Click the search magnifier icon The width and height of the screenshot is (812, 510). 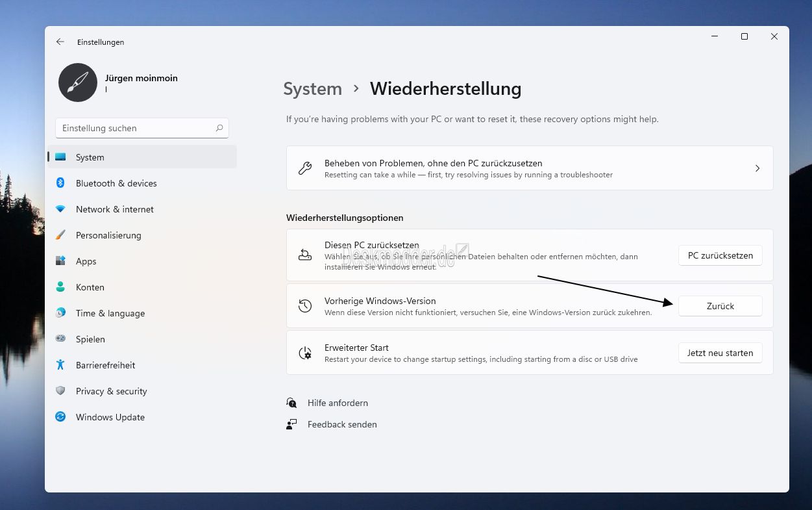[219, 128]
